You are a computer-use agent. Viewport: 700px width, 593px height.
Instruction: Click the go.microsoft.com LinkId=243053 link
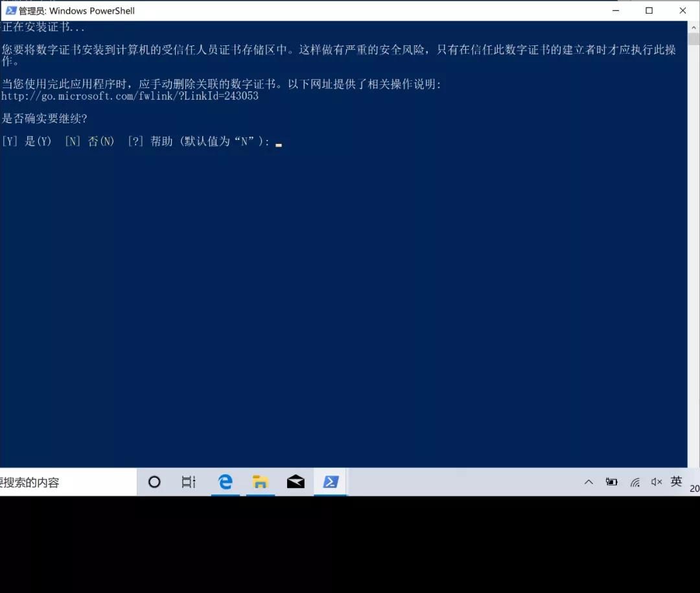click(130, 96)
